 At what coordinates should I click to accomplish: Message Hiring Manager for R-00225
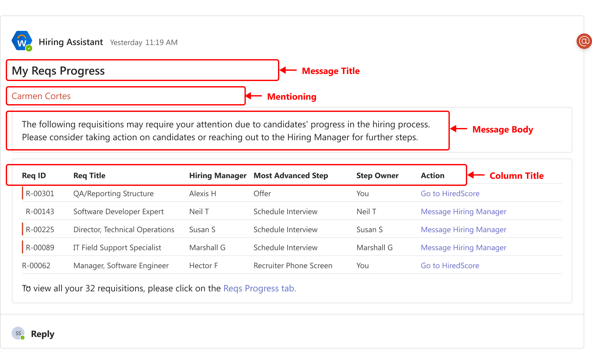tap(464, 230)
